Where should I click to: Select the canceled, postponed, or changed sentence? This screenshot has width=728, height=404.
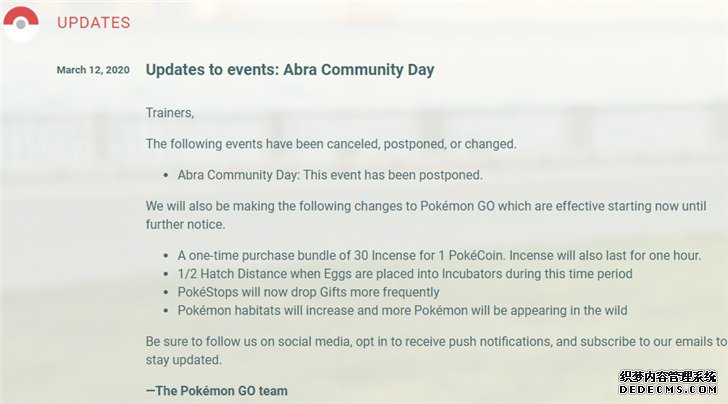coord(331,144)
